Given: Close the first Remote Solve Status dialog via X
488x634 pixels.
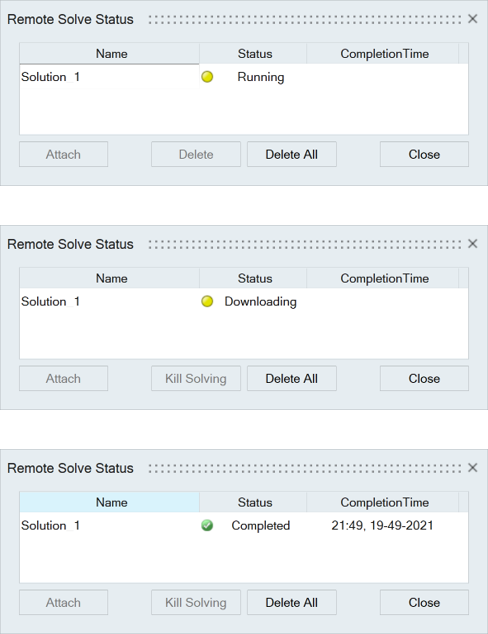Looking at the screenshot, I should point(472,19).
